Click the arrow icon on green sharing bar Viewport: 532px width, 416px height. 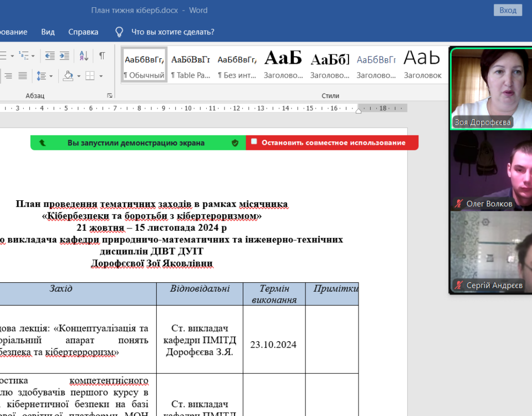coord(43,143)
